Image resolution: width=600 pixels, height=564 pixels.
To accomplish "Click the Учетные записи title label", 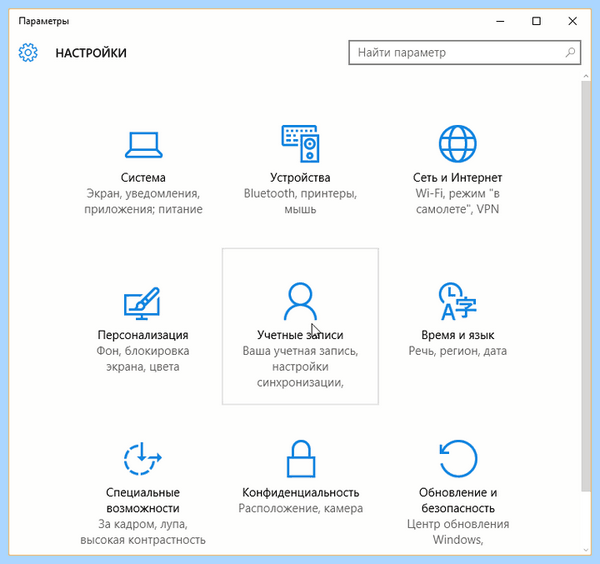I will pyautogui.click(x=300, y=335).
